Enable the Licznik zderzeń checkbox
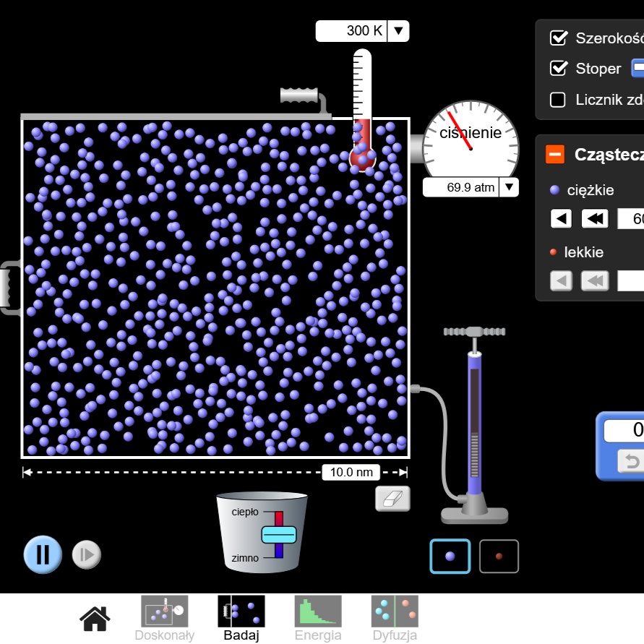 (558, 100)
